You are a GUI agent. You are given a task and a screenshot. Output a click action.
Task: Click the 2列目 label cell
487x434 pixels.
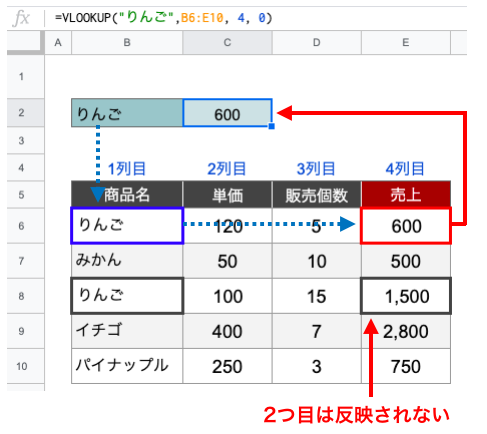coord(227,168)
